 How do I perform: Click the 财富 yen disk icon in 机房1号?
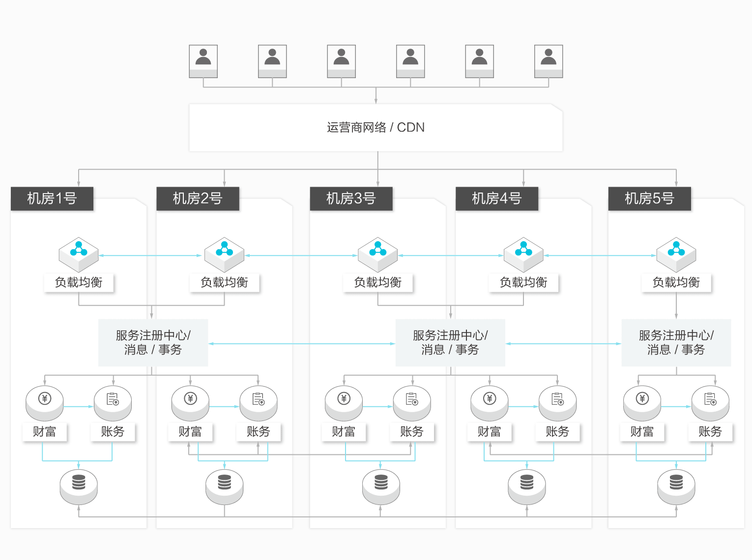[45, 404]
